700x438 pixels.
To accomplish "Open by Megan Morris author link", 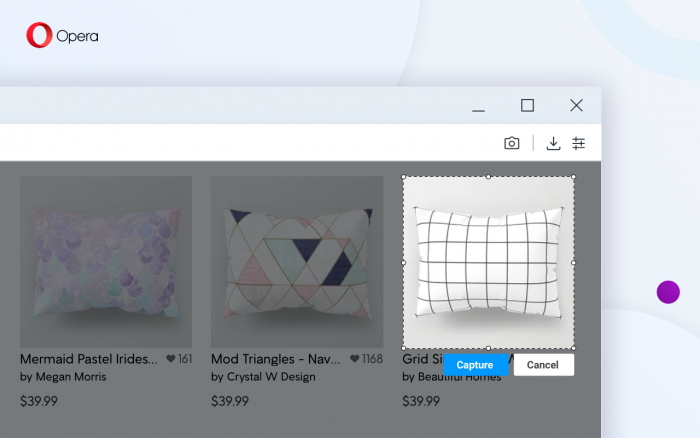I will (x=63, y=377).
